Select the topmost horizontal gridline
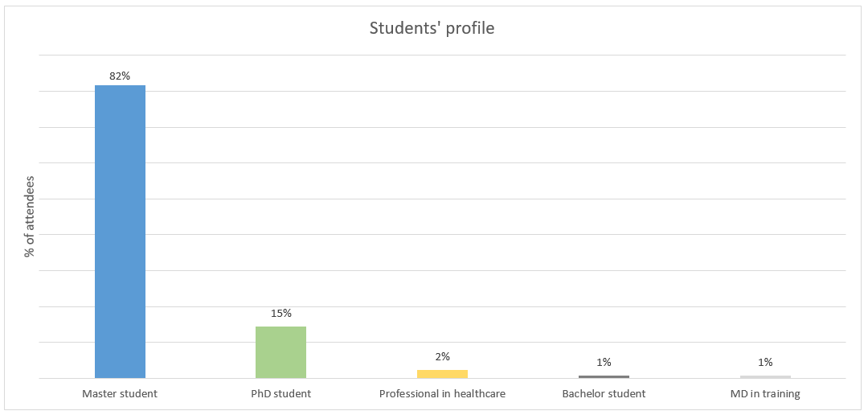This screenshot has height=415, width=868. 482,55
